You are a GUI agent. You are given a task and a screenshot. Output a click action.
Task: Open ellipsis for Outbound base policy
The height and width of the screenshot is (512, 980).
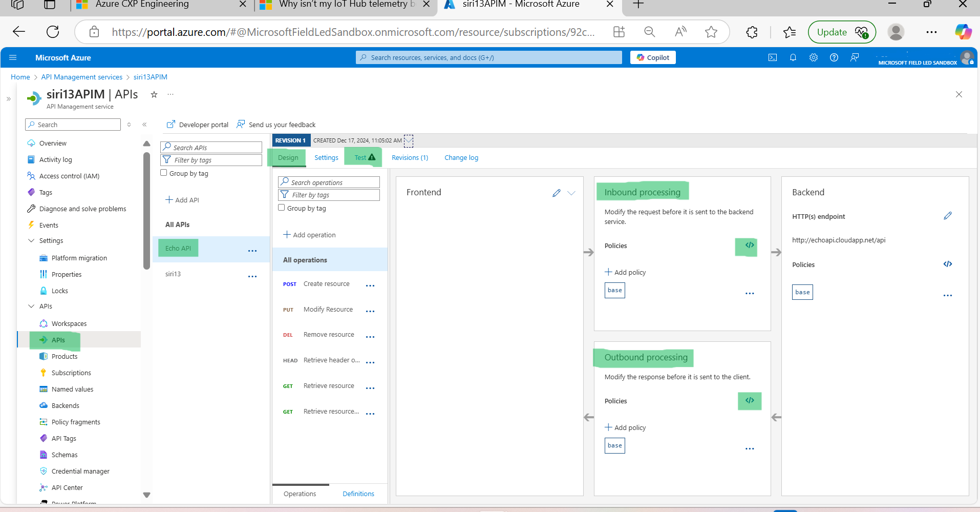(750, 448)
